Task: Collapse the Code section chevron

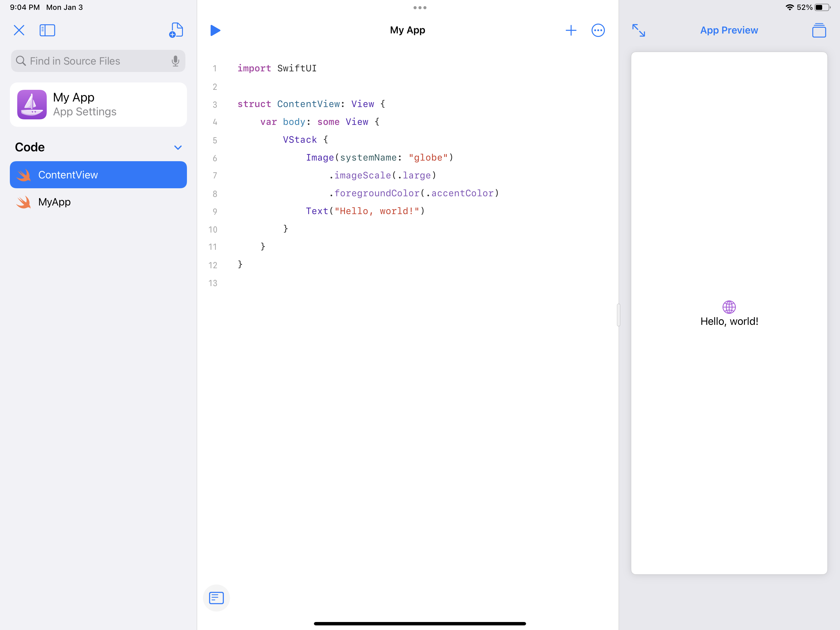Action: [x=178, y=147]
